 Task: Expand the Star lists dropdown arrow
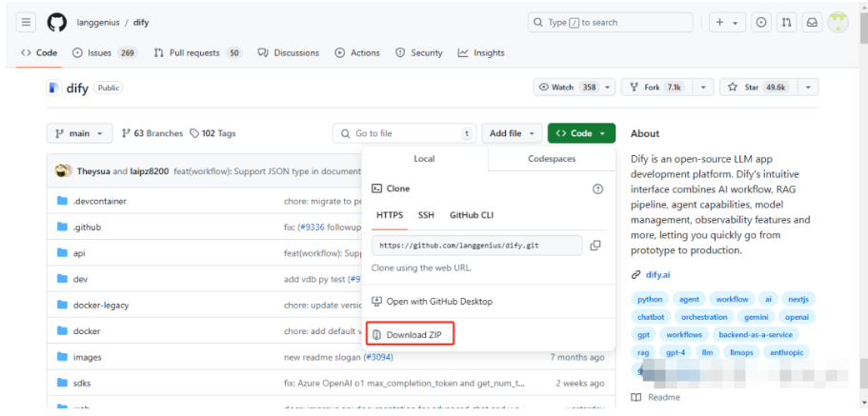pyautogui.click(x=809, y=88)
